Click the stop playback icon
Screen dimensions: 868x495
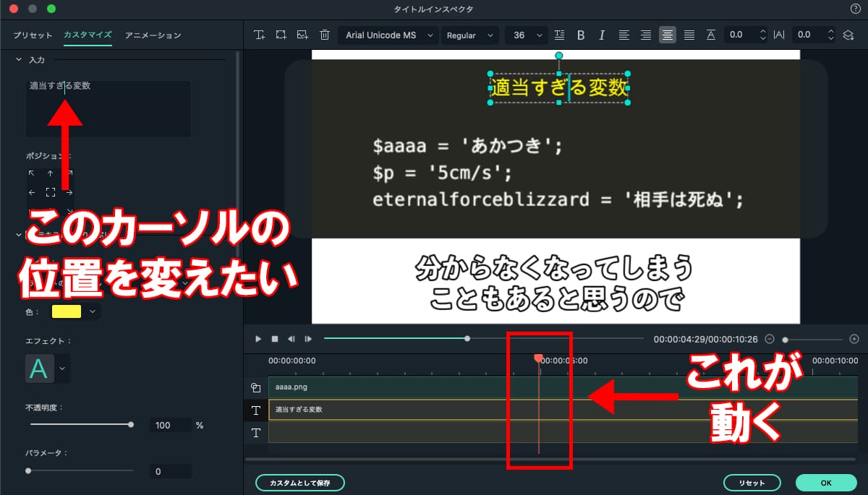coord(275,339)
